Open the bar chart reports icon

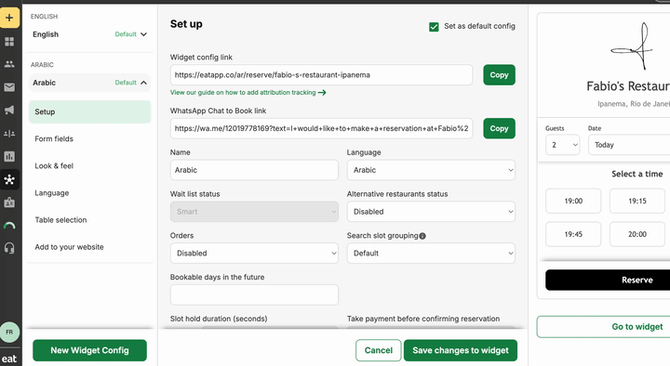pyautogui.click(x=9, y=156)
